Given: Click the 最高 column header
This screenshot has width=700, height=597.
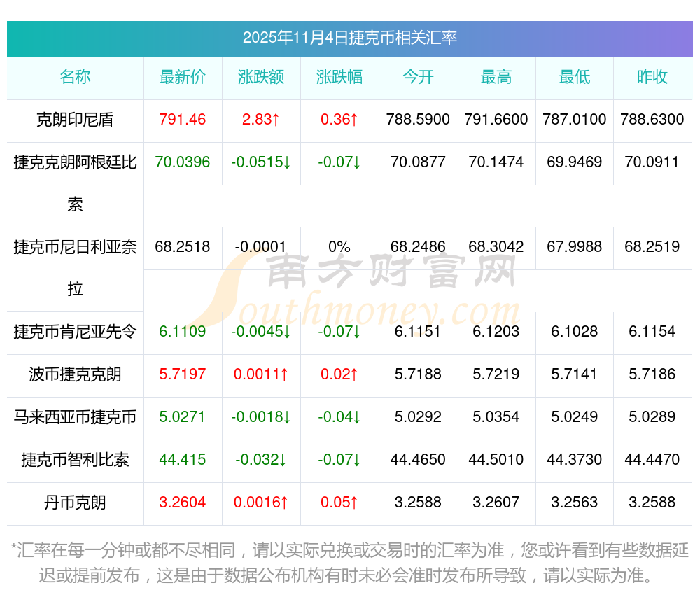Looking at the screenshot, I should click(x=496, y=78).
